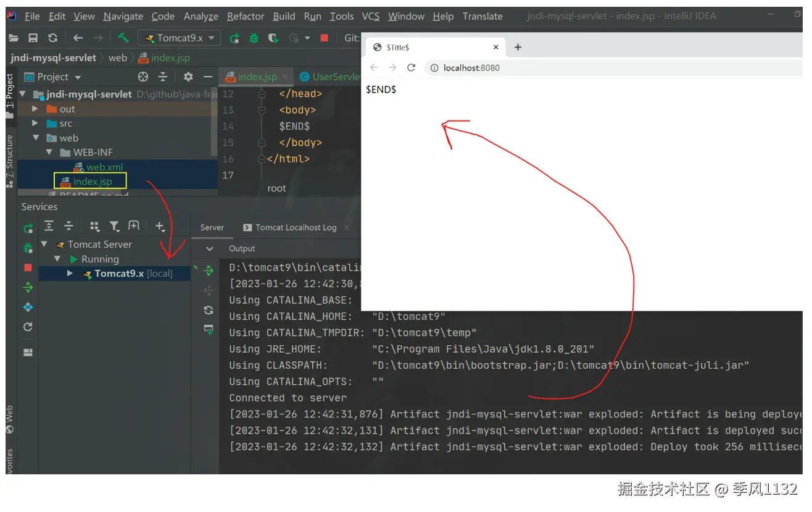812x512 pixels.
Task: Click the refresh icon beside Output console
Action: pyautogui.click(x=209, y=310)
